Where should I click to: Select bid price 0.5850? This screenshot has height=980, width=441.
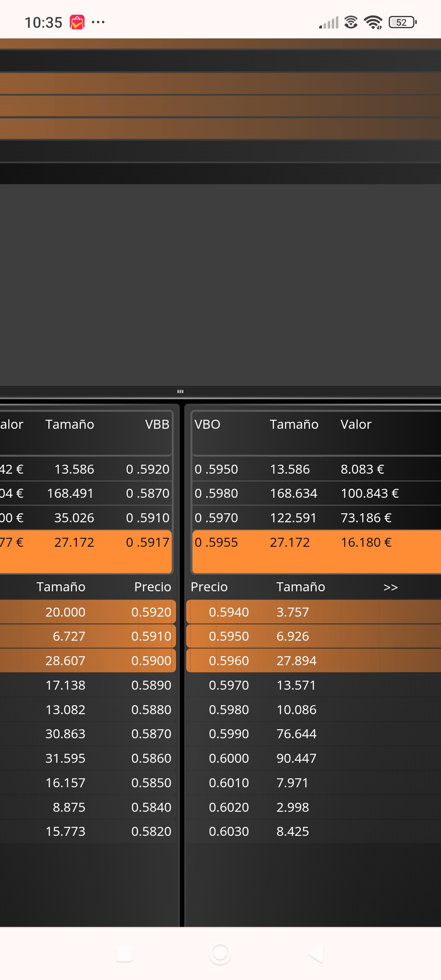[151, 783]
